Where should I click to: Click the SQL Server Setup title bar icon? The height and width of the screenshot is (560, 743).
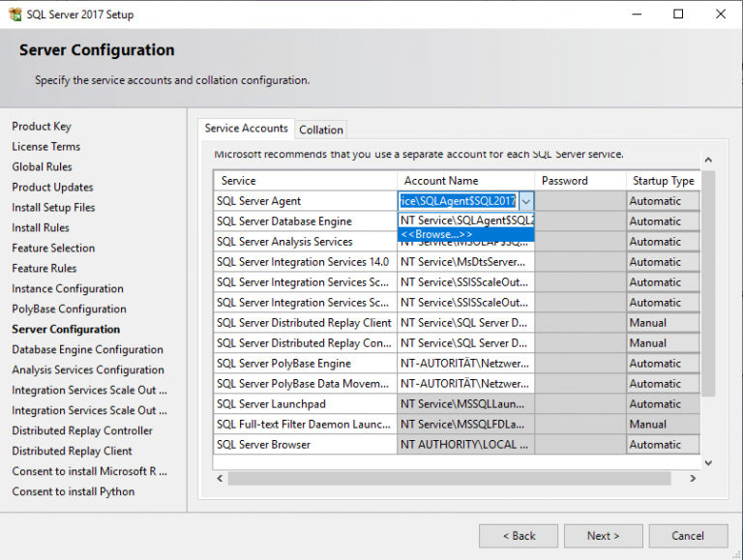coord(15,15)
